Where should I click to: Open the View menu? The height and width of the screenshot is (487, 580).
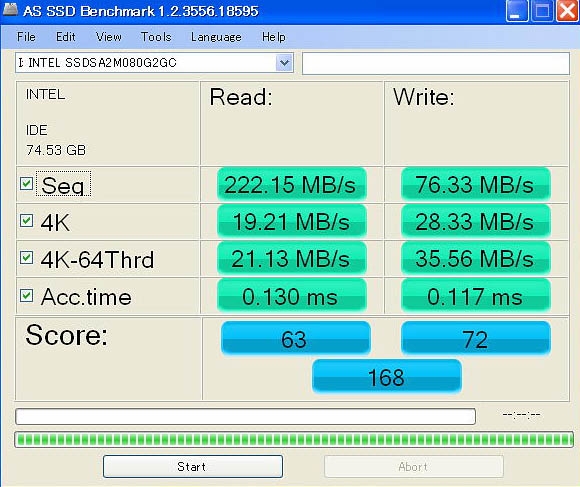(108, 37)
